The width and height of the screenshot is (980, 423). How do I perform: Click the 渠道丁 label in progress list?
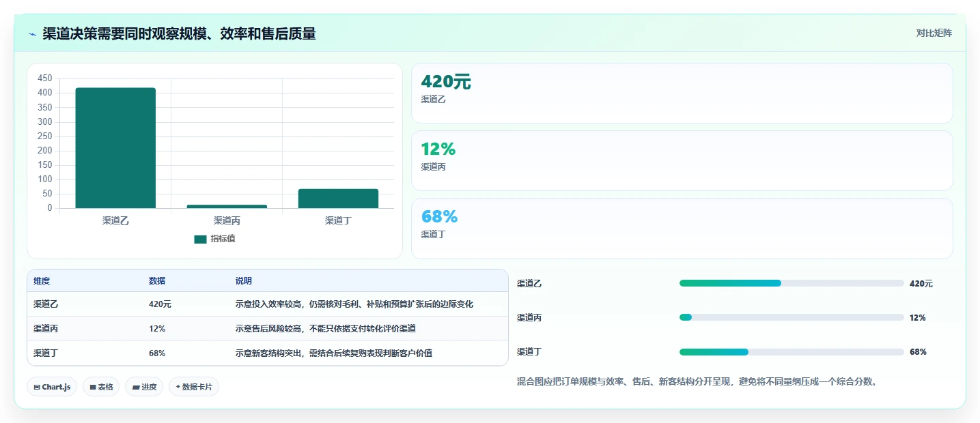pos(529,352)
